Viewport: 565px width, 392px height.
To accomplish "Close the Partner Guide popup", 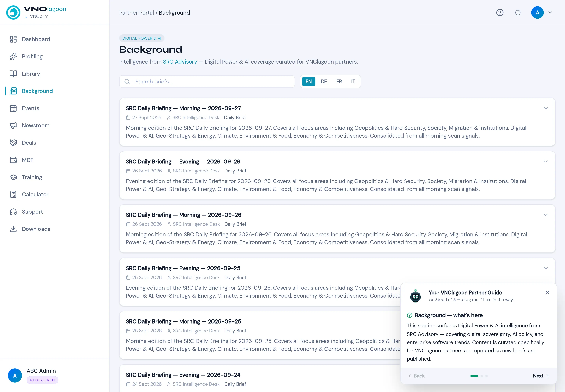I will pyautogui.click(x=547, y=292).
